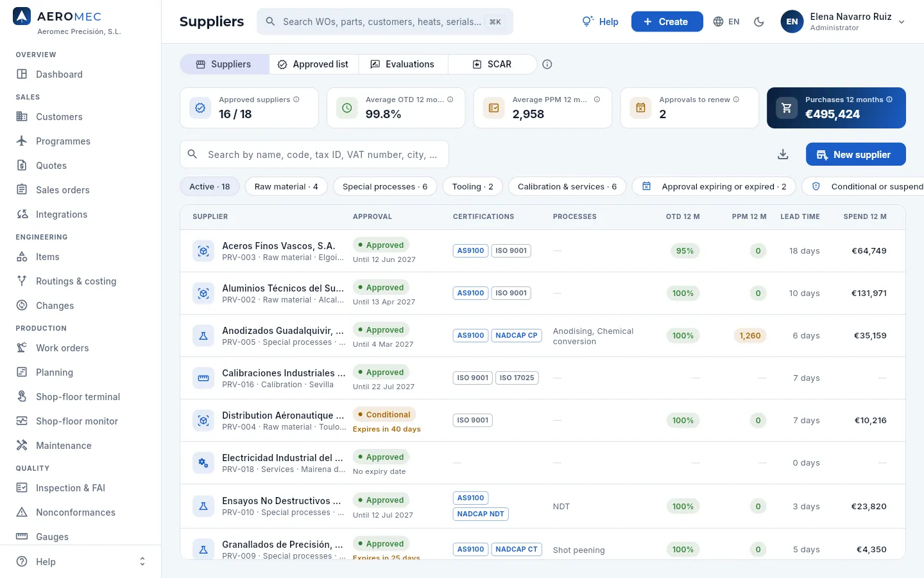Open Customers in the sidebar

click(x=80, y=117)
